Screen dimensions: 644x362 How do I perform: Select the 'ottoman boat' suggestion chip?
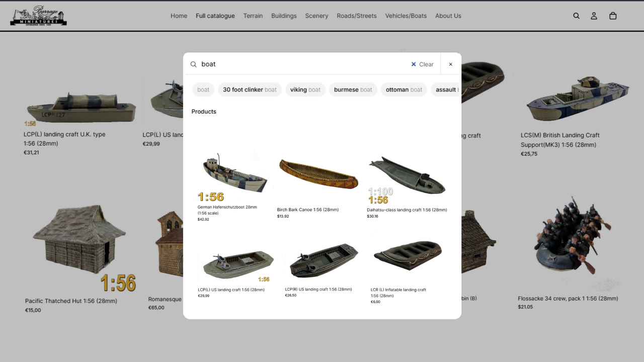404,89
